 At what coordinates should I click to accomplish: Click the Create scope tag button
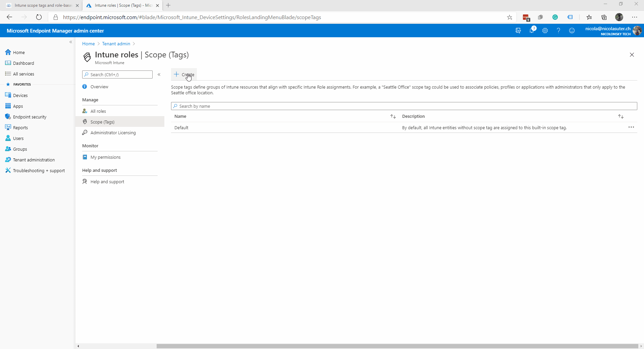pyautogui.click(x=184, y=74)
